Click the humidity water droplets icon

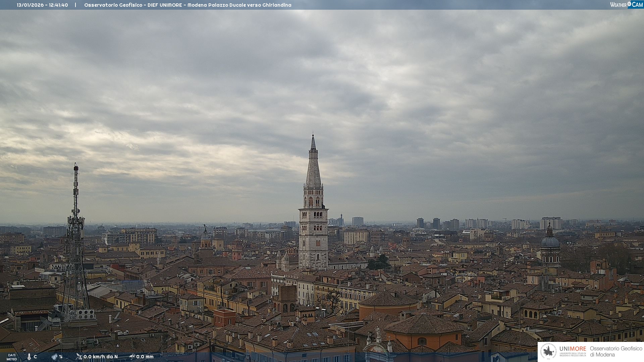click(x=54, y=357)
